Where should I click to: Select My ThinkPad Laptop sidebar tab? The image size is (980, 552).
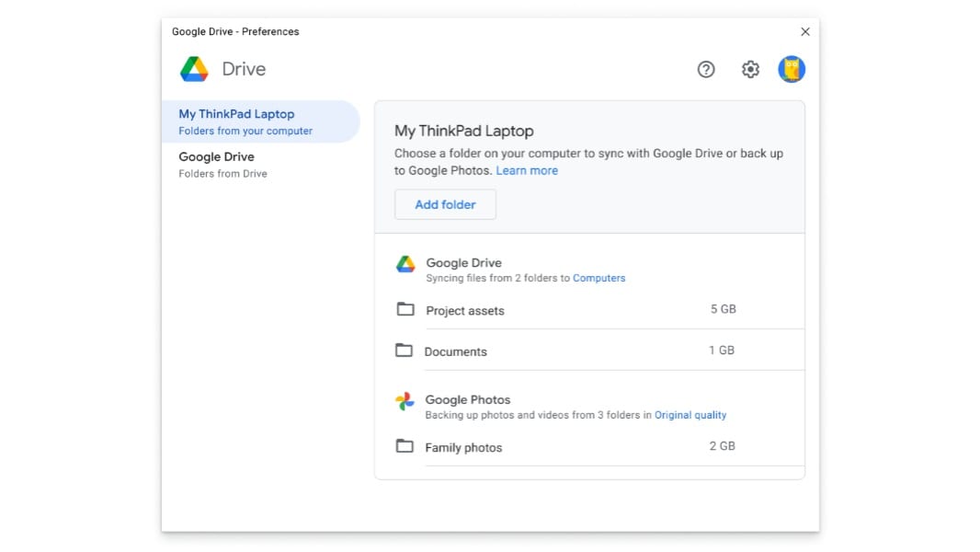point(260,121)
